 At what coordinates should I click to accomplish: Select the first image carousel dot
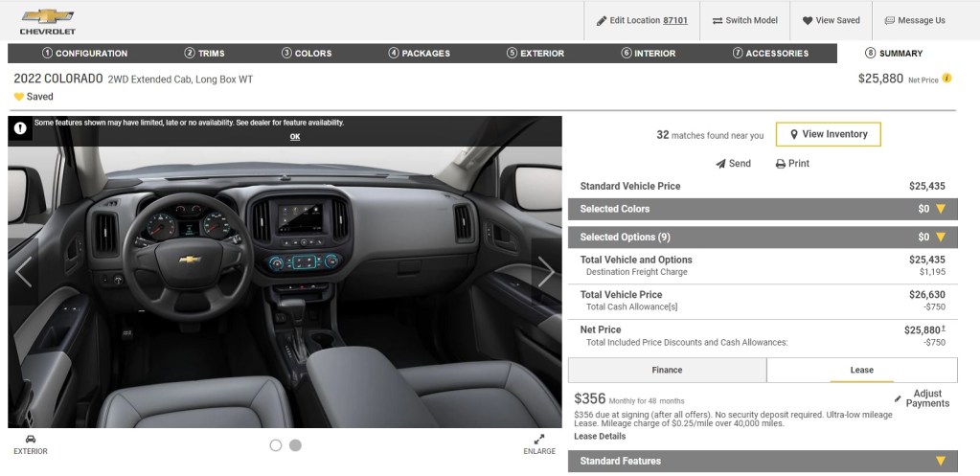pyautogui.click(x=276, y=445)
